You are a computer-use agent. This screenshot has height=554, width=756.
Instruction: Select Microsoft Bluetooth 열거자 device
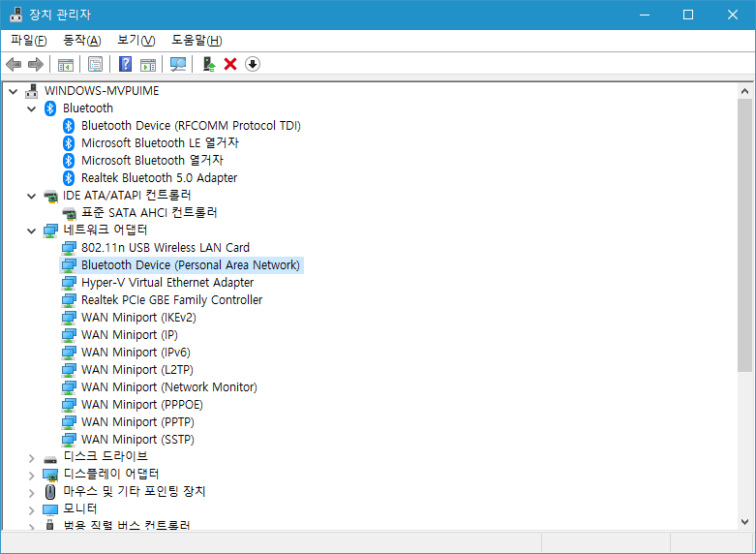point(152,160)
